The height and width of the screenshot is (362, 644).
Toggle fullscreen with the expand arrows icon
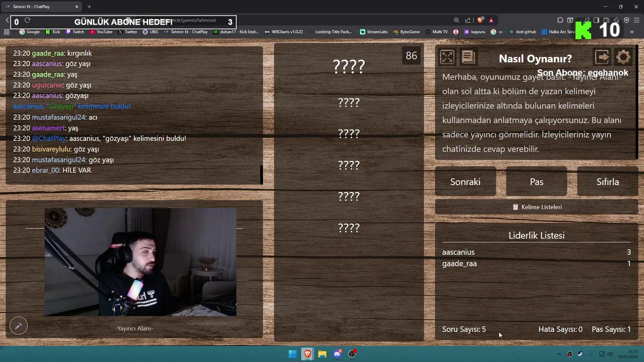tap(447, 57)
